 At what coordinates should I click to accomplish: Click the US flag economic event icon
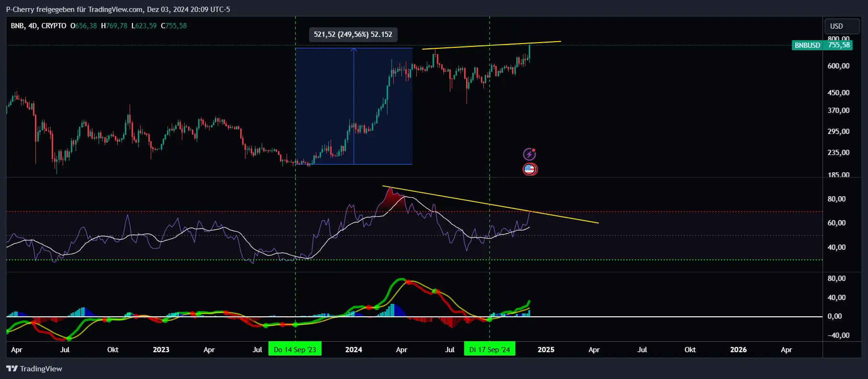[x=530, y=169]
